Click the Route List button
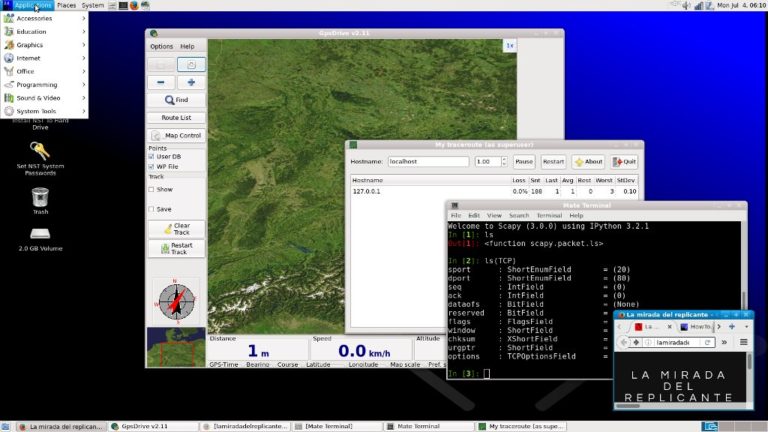Viewport: 768px width, 432px height. [176, 118]
